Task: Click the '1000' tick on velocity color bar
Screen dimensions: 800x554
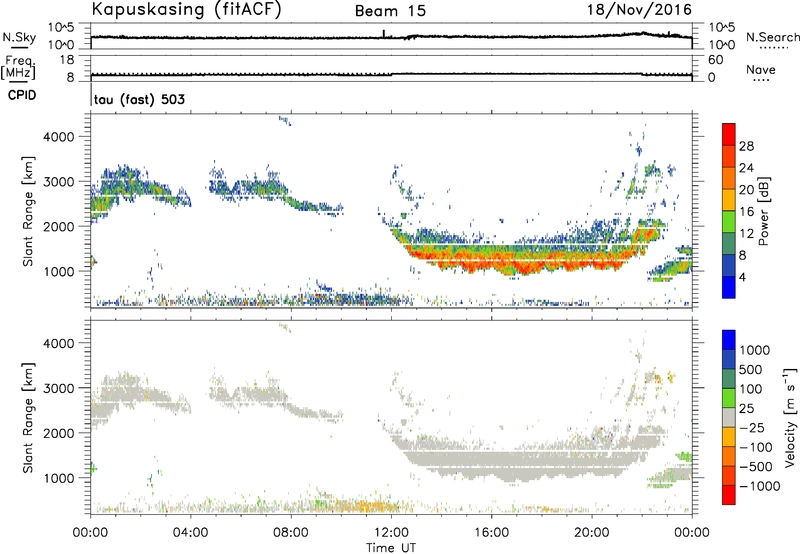Action: tap(754, 350)
